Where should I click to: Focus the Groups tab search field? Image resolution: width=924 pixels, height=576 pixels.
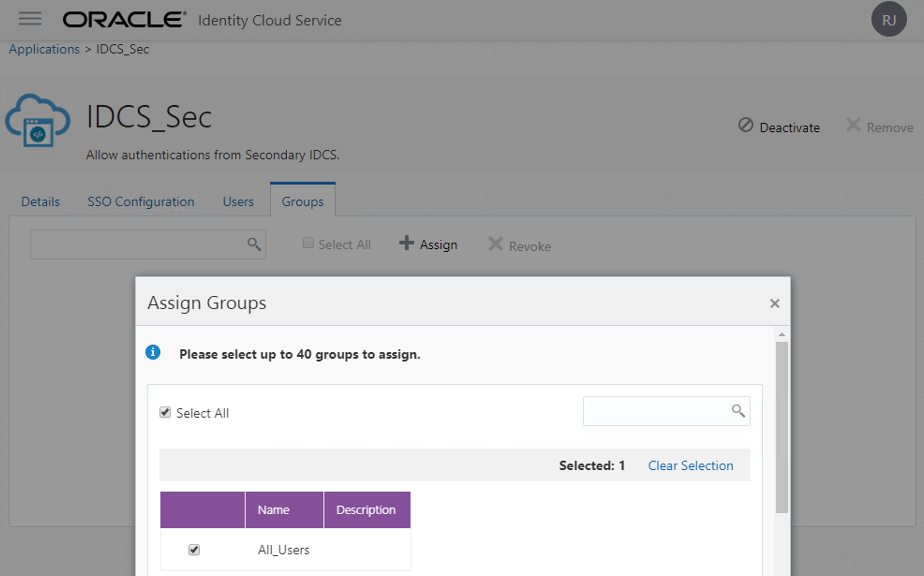(x=148, y=244)
